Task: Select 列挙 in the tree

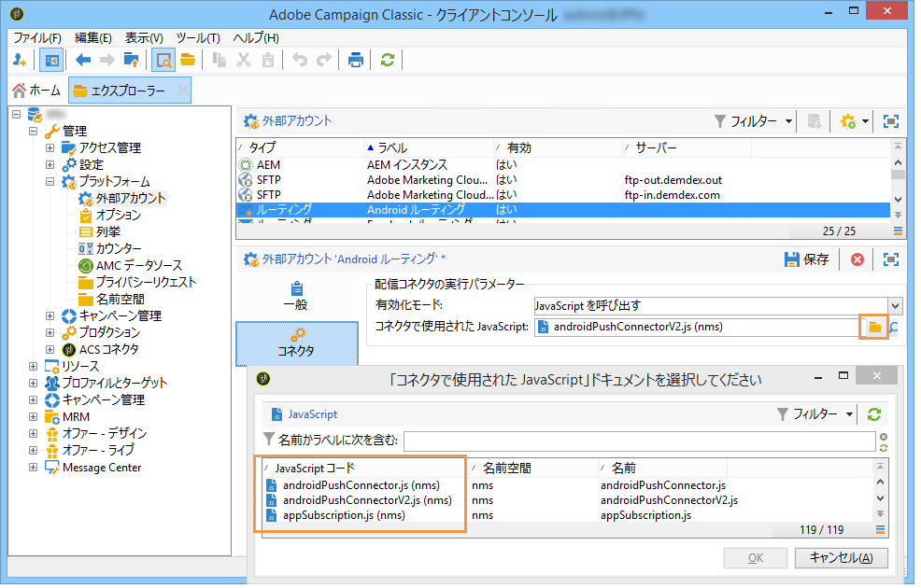Action: (107, 231)
